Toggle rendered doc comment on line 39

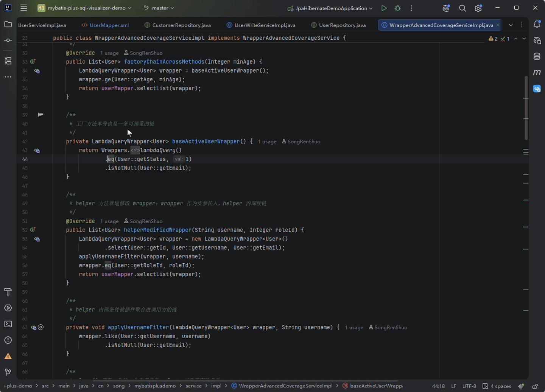[40, 115]
